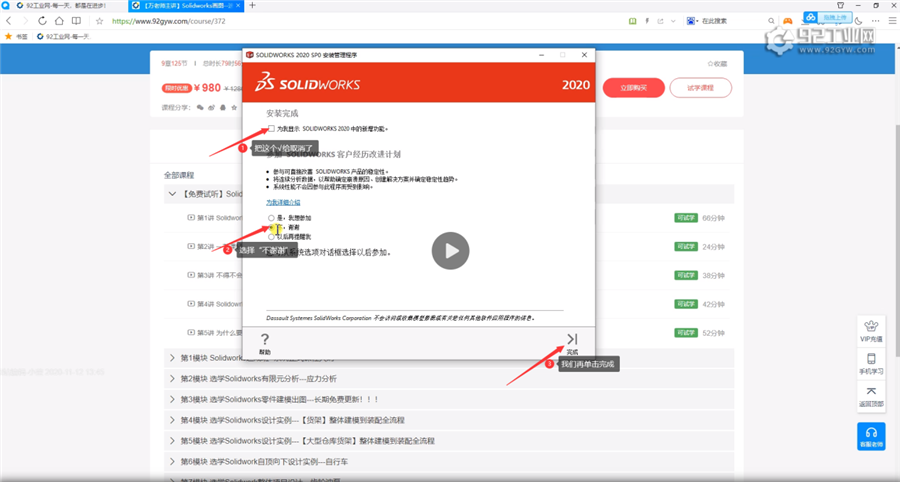
Task: Expand 第3模块 零件建模出图 section
Action: coord(172,399)
